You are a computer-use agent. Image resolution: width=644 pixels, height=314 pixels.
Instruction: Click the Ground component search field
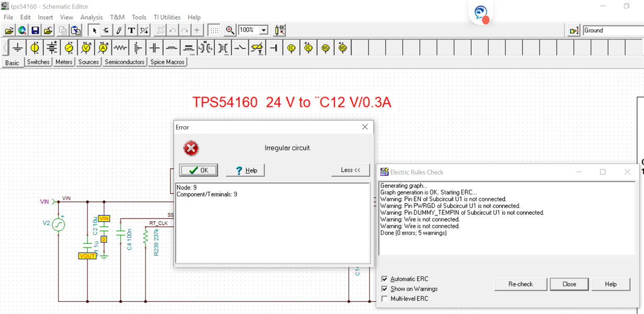click(614, 30)
